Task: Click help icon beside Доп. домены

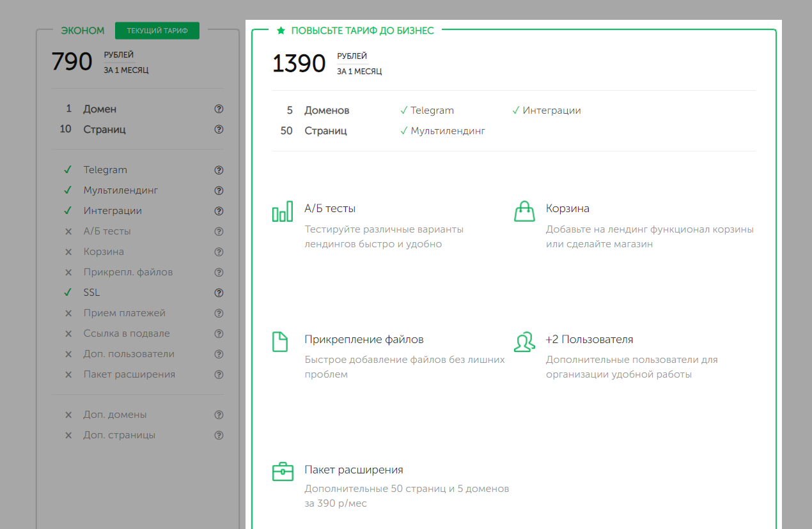Action: (x=219, y=415)
